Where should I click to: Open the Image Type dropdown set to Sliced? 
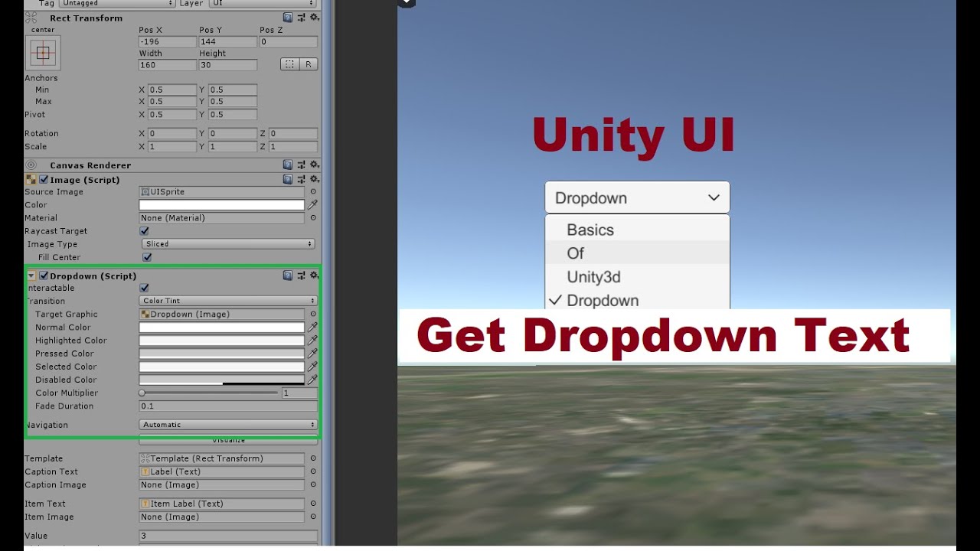[x=228, y=244]
